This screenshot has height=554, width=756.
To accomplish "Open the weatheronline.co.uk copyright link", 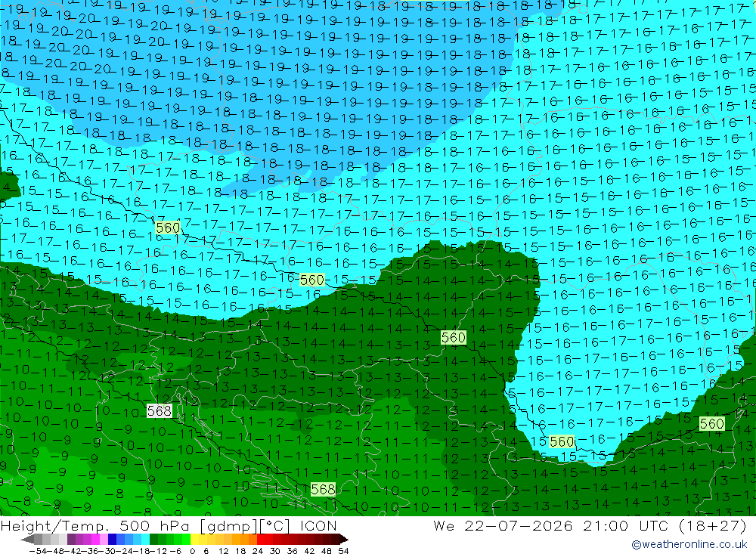I will pyautogui.click(x=689, y=544).
